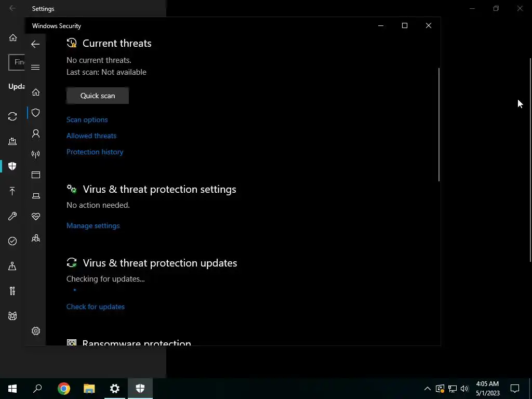Click the 'Current threats' heading

117,44
